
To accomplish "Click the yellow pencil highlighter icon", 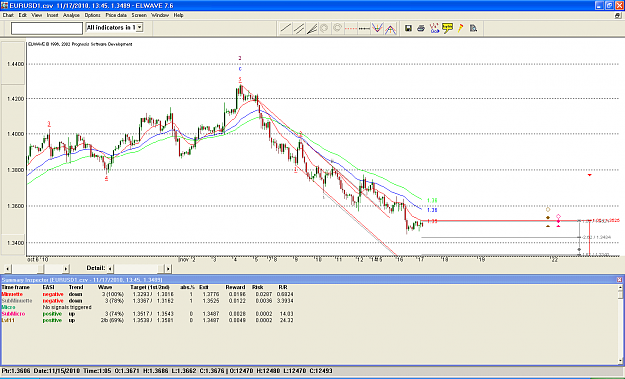I will pyautogui.click(x=460, y=28).
